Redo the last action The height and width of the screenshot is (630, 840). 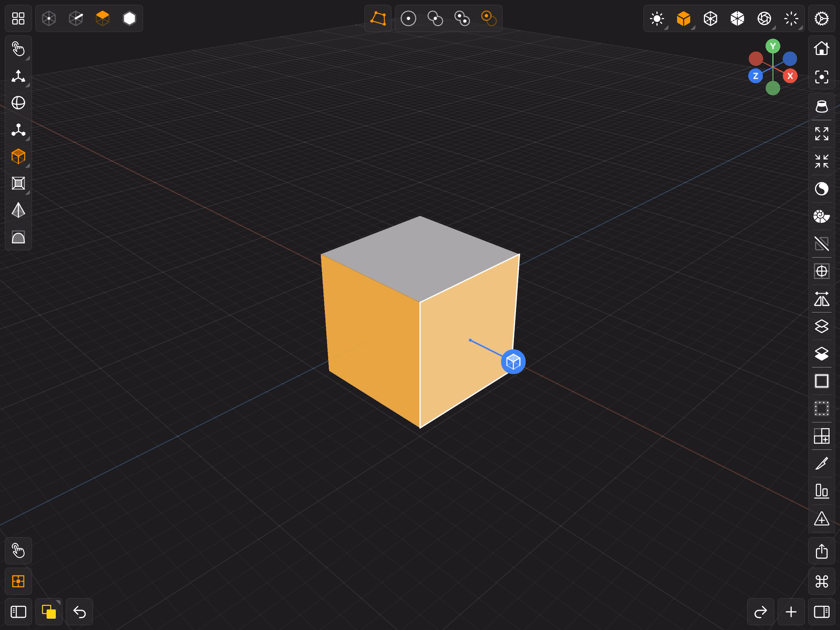760,612
